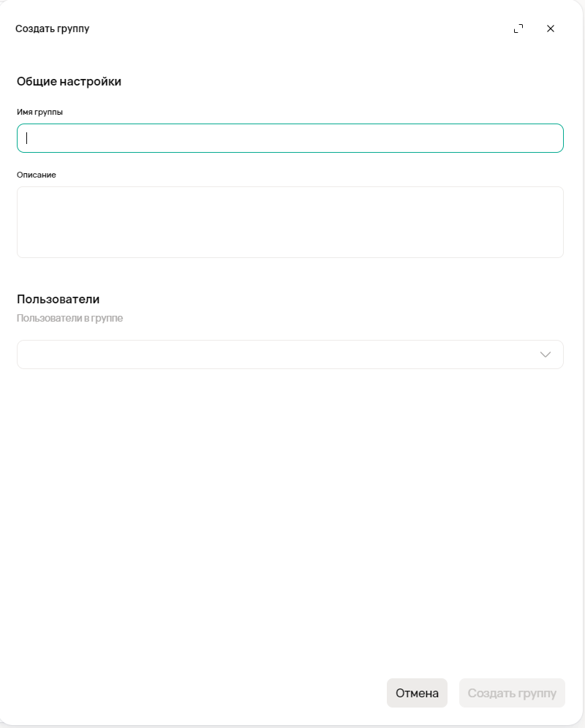Click the Имя группы field label

(x=39, y=112)
